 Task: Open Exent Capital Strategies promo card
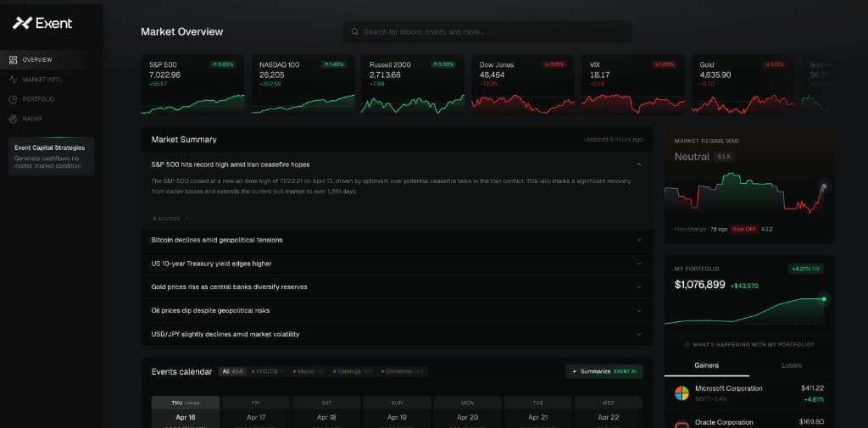pyautogui.click(x=52, y=156)
